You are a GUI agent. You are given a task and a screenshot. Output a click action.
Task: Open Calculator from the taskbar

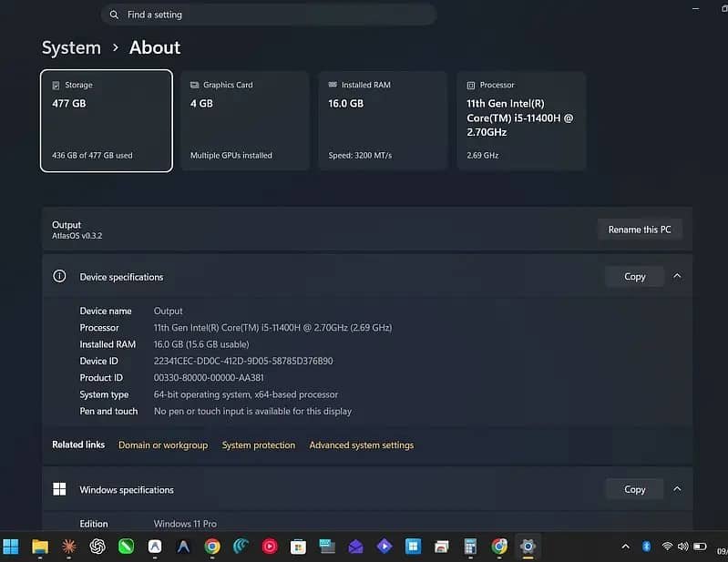[470, 547]
